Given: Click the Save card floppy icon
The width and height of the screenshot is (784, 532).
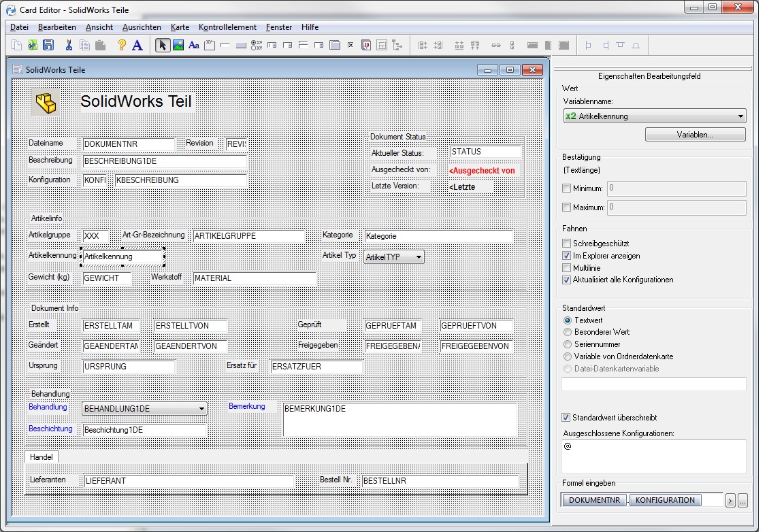Looking at the screenshot, I should point(48,46).
